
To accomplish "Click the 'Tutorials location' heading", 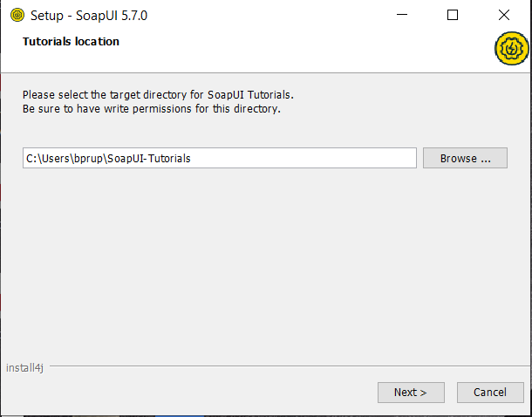I will pos(71,42).
